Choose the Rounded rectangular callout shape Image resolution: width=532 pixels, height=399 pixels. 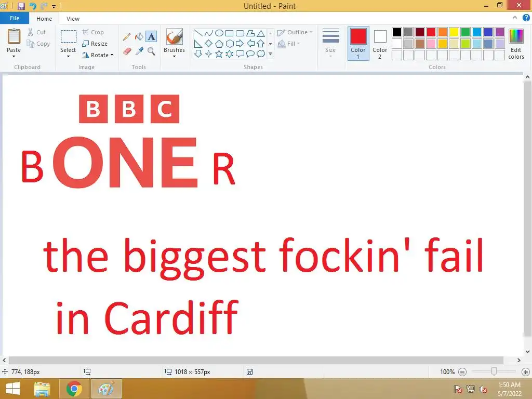[240, 54]
